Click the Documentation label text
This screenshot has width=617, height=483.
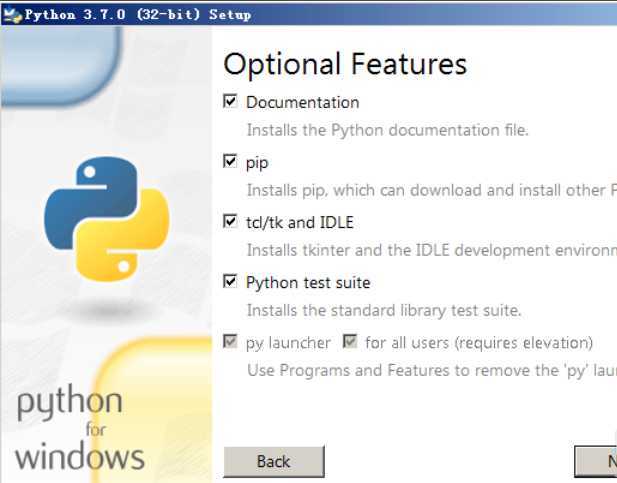pyautogui.click(x=303, y=102)
